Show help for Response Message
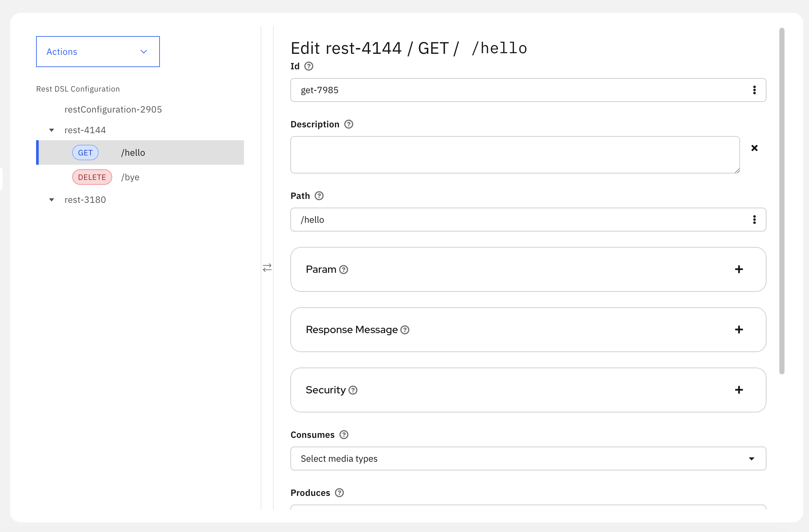The height and width of the screenshot is (532, 809). [404, 330]
